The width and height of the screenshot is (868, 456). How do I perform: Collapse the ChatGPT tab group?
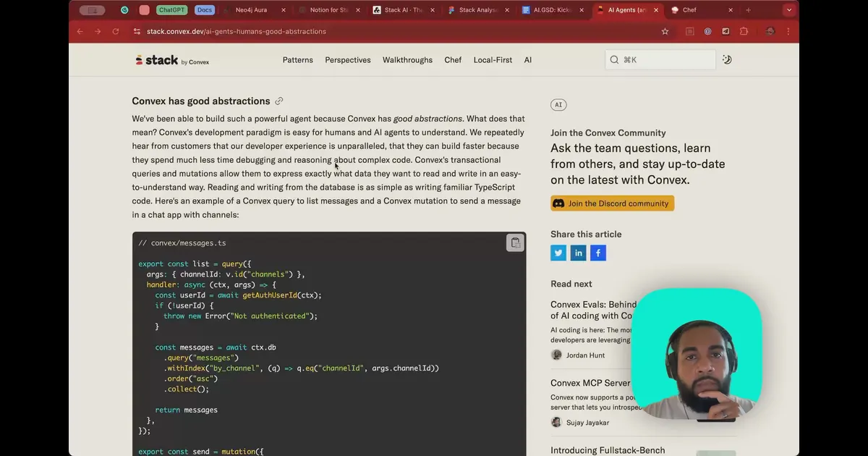171,10
